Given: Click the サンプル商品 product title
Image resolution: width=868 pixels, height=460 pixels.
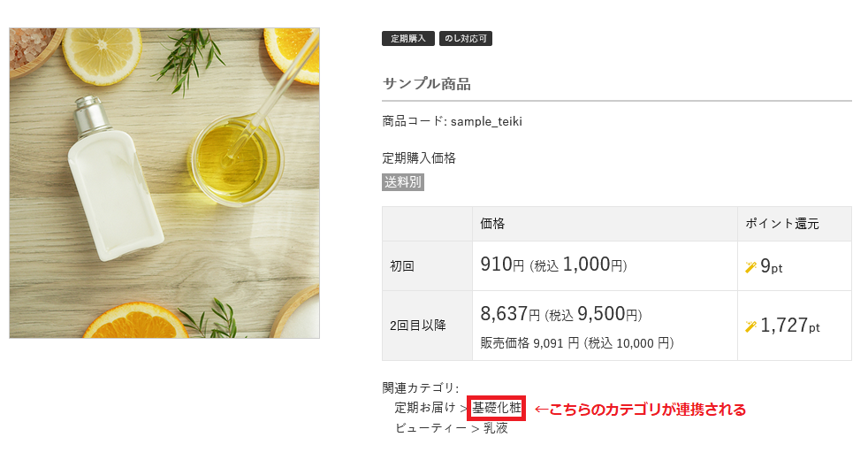Looking at the screenshot, I should [426, 84].
